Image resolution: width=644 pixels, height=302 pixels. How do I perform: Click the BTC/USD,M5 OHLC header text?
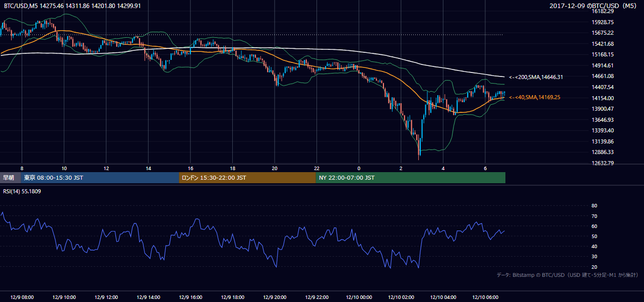coord(73,6)
